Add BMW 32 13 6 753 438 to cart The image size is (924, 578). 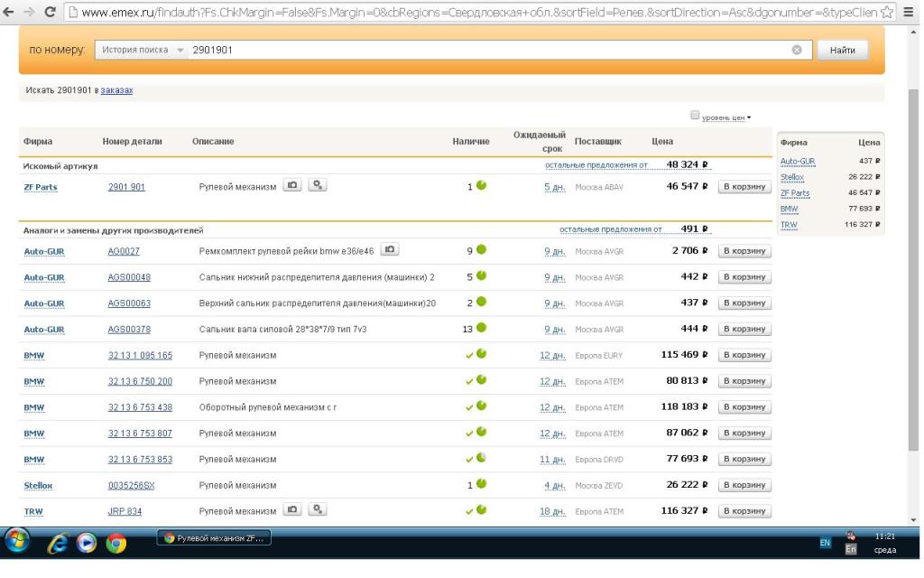click(744, 407)
